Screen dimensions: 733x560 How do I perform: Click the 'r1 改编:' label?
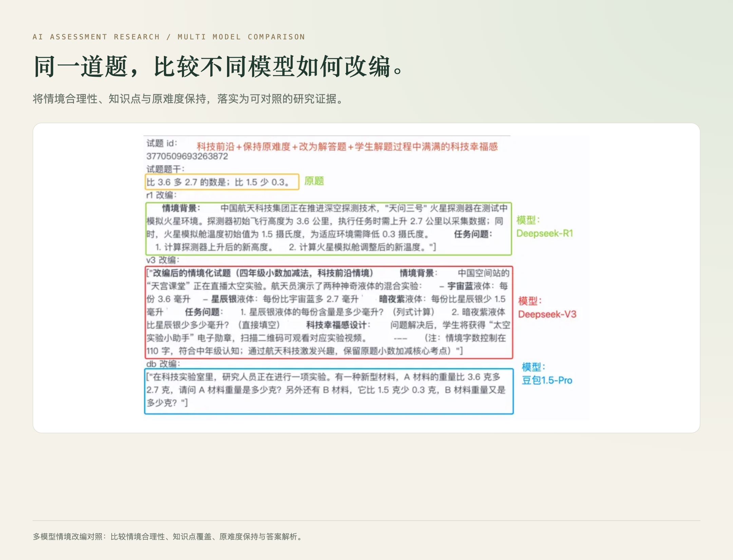161,195
